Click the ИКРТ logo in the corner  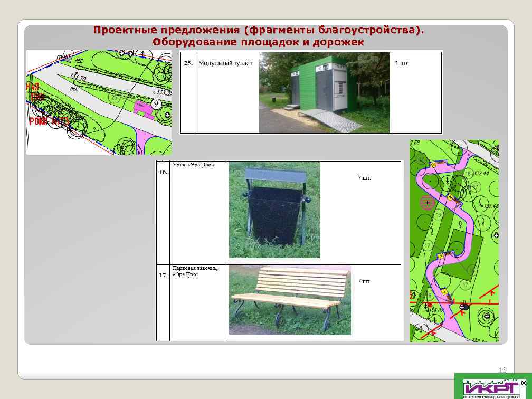point(493,386)
